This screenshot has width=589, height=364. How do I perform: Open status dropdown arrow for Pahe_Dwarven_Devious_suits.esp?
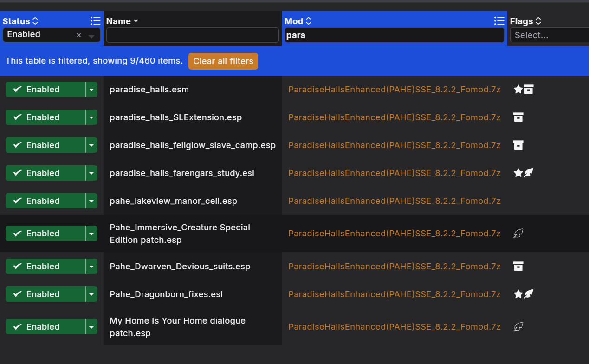coord(91,266)
